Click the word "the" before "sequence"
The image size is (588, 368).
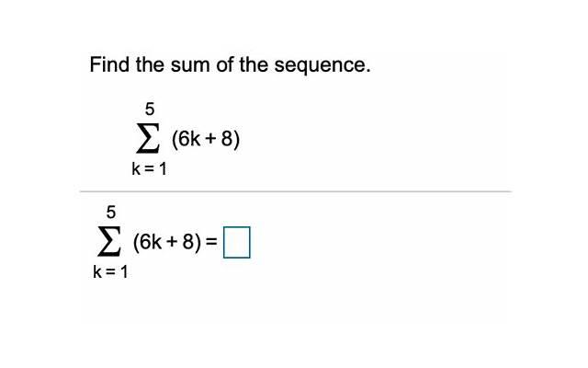pyautogui.click(x=254, y=64)
